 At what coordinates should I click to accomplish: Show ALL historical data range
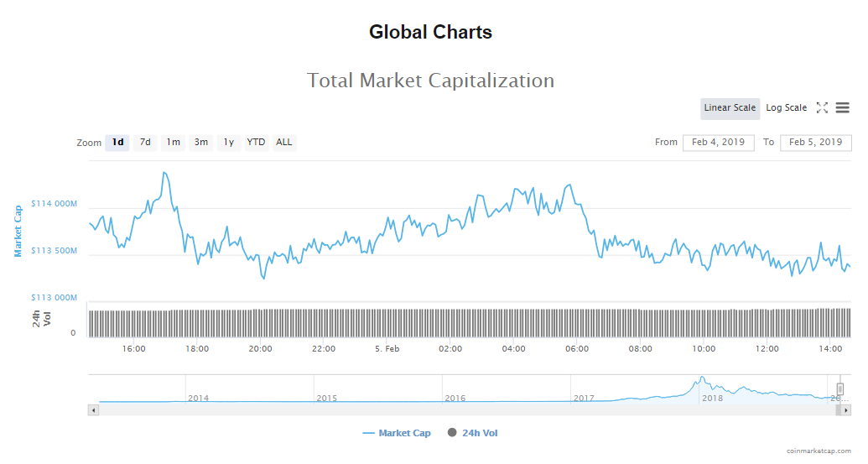[284, 143]
